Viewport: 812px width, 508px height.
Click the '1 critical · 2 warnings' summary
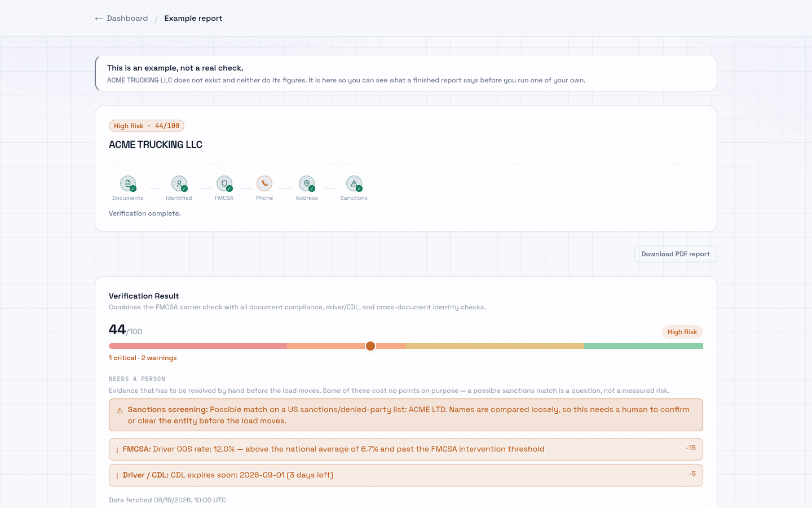pyautogui.click(x=143, y=358)
